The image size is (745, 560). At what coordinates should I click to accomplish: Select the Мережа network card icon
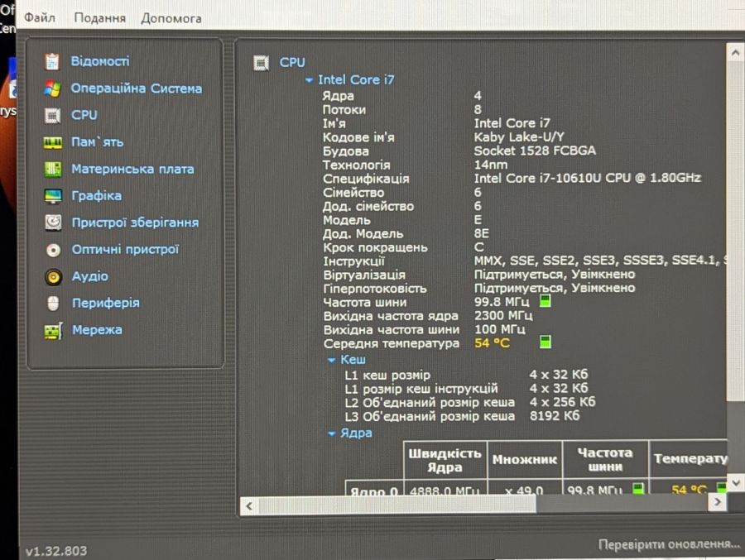click(53, 331)
